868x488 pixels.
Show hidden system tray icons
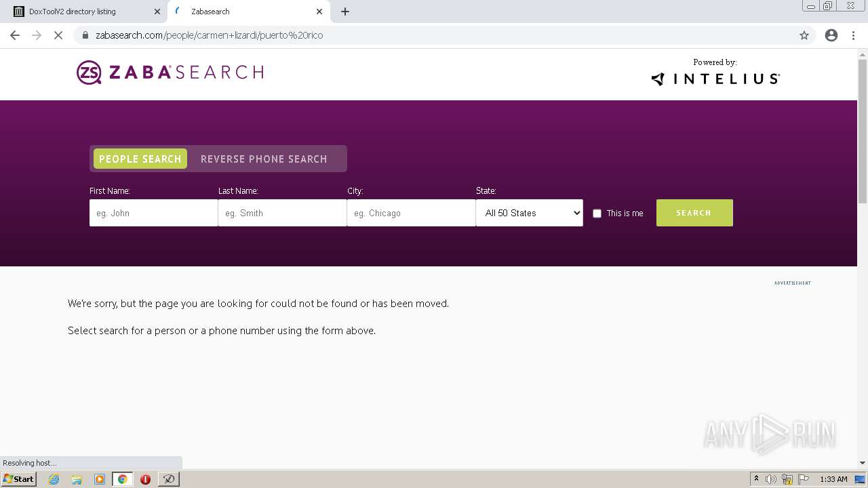[756, 479]
